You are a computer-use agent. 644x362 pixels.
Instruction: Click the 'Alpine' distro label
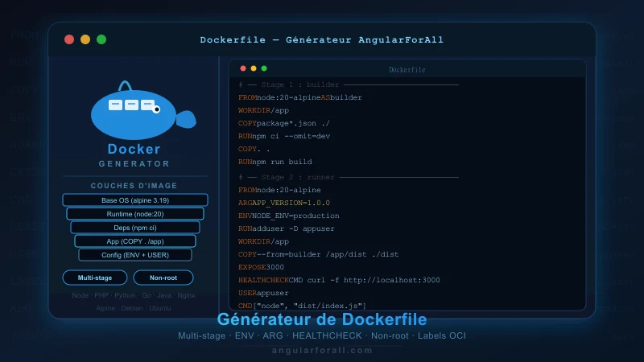[105, 308]
